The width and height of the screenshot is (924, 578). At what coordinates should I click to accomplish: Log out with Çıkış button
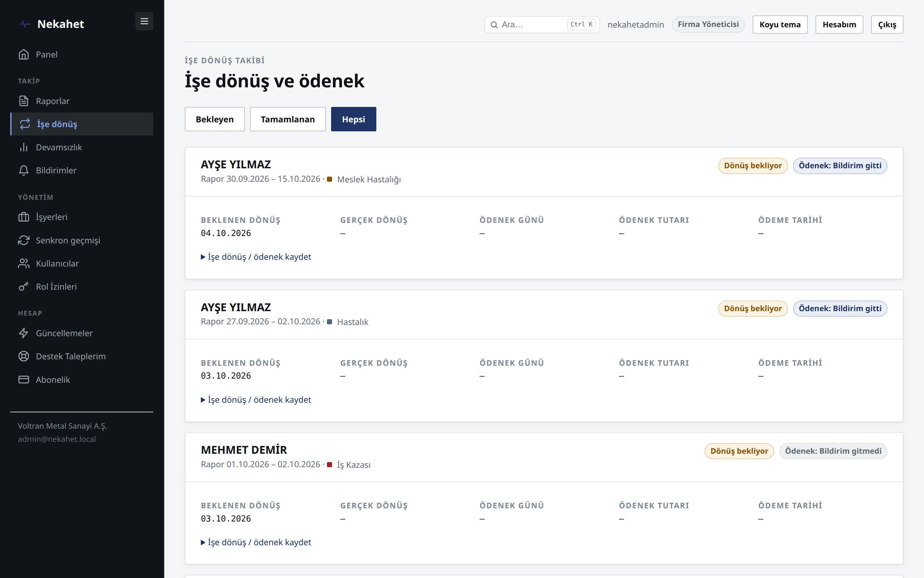click(x=887, y=24)
